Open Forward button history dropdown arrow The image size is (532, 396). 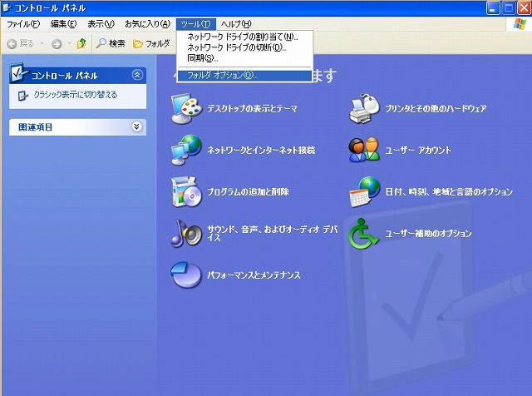tap(69, 43)
